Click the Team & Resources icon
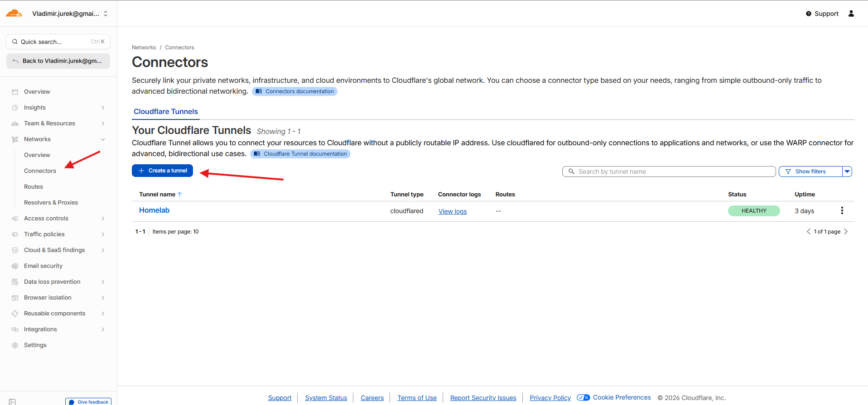Viewport: 868px width, 405px height. [x=15, y=124]
